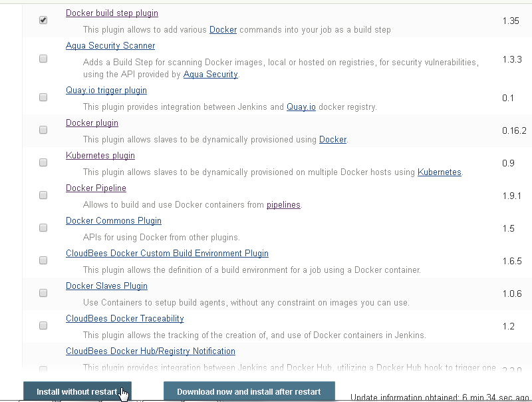Check the Docker Slaves Plugin checkbox
The width and height of the screenshot is (532, 402).
[43, 293]
